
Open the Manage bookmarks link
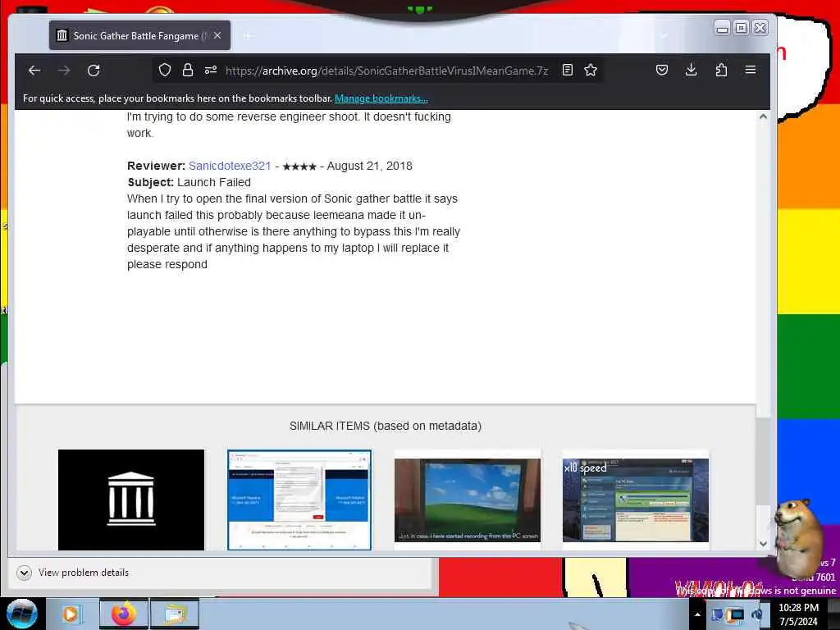(381, 98)
